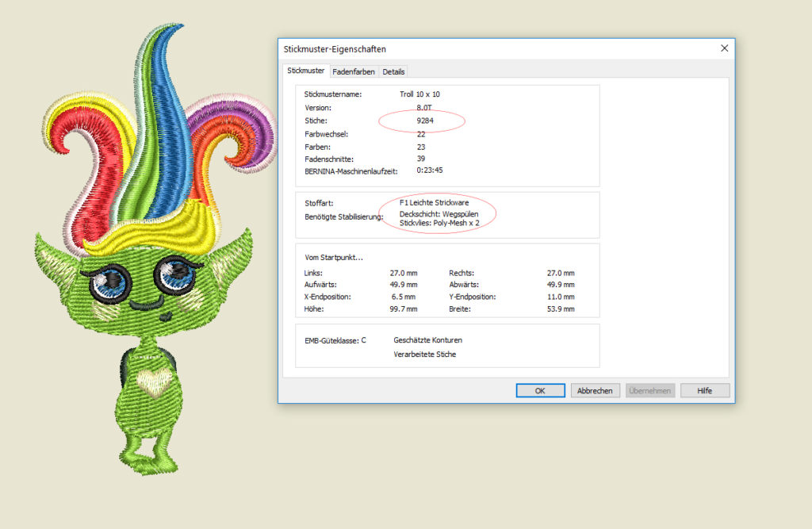Click the dialog title 'Stickmuster-Eigenschaften'
The height and width of the screenshot is (529, 812).
[335, 49]
